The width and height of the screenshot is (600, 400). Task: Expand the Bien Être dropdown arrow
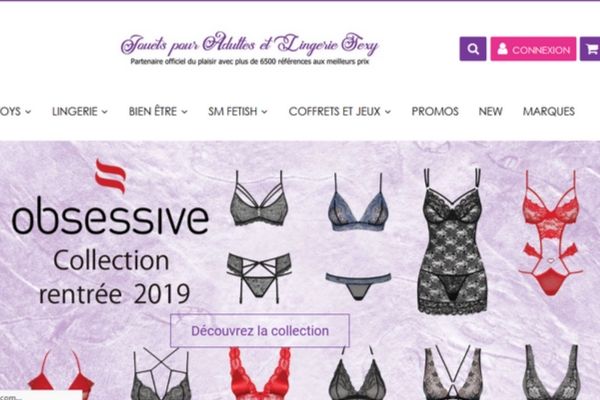click(184, 112)
